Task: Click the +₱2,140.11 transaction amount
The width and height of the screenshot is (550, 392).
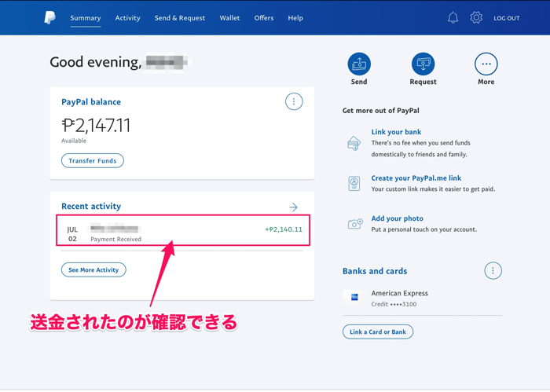Action: point(284,229)
